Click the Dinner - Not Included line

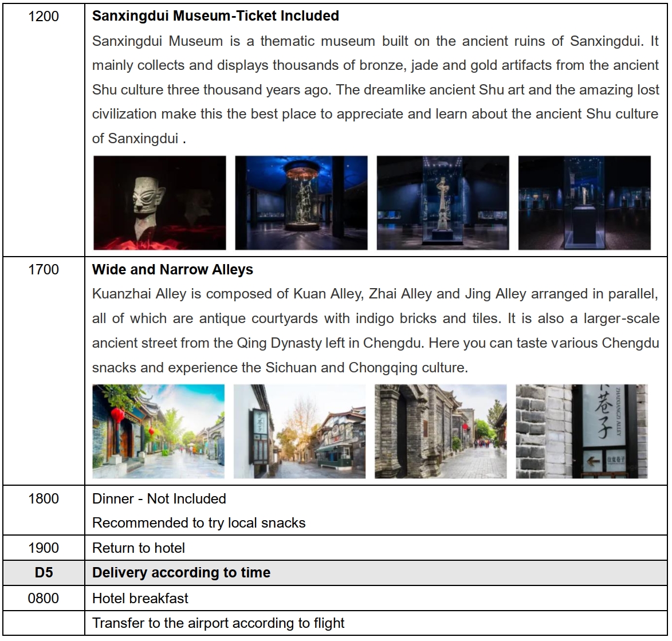pyautogui.click(x=159, y=499)
